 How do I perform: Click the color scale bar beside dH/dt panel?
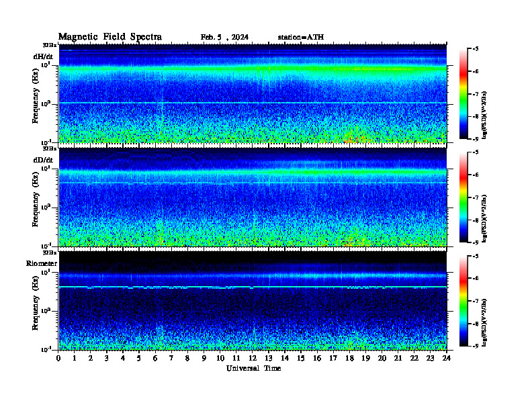(x=463, y=94)
